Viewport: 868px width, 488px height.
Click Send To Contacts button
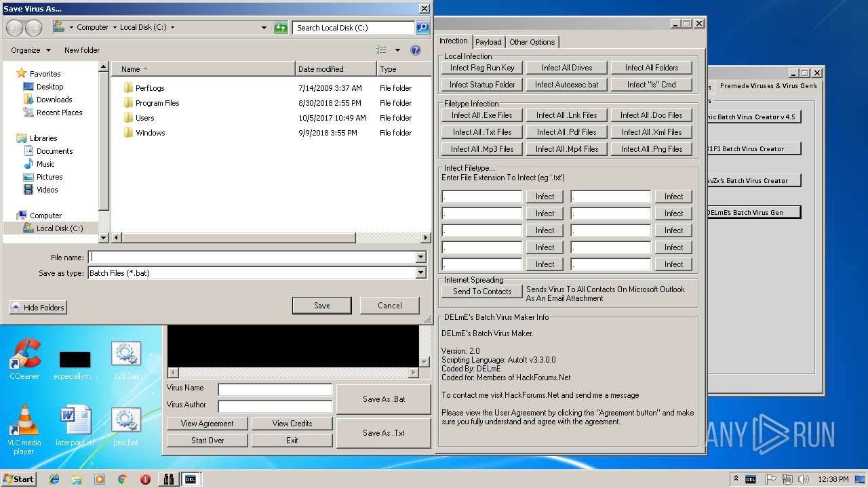click(x=482, y=291)
